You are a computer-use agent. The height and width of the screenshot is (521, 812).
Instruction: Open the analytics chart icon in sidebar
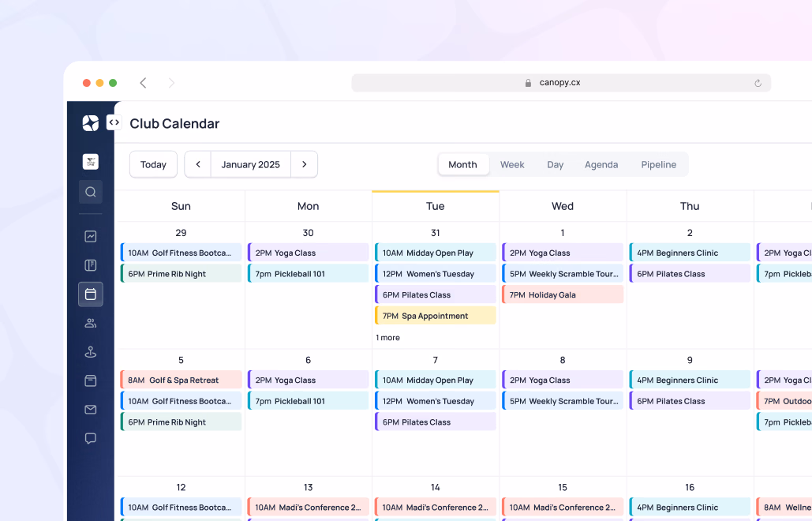pos(91,236)
